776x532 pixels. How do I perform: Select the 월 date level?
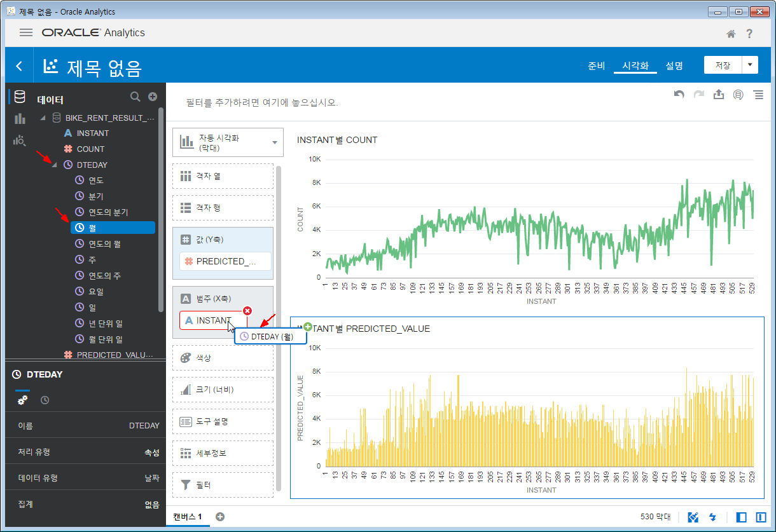(113, 228)
